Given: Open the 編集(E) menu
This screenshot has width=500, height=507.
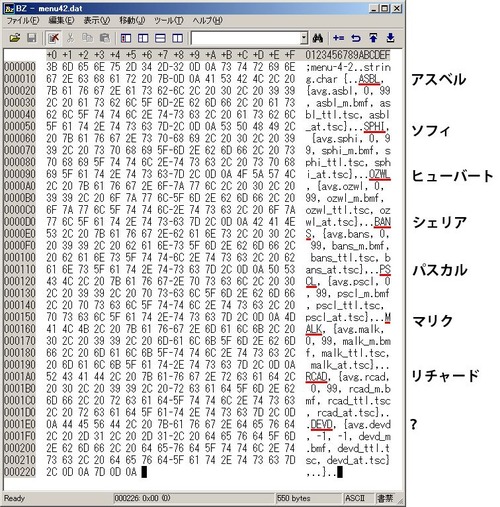Looking at the screenshot, I should point(61,21).
